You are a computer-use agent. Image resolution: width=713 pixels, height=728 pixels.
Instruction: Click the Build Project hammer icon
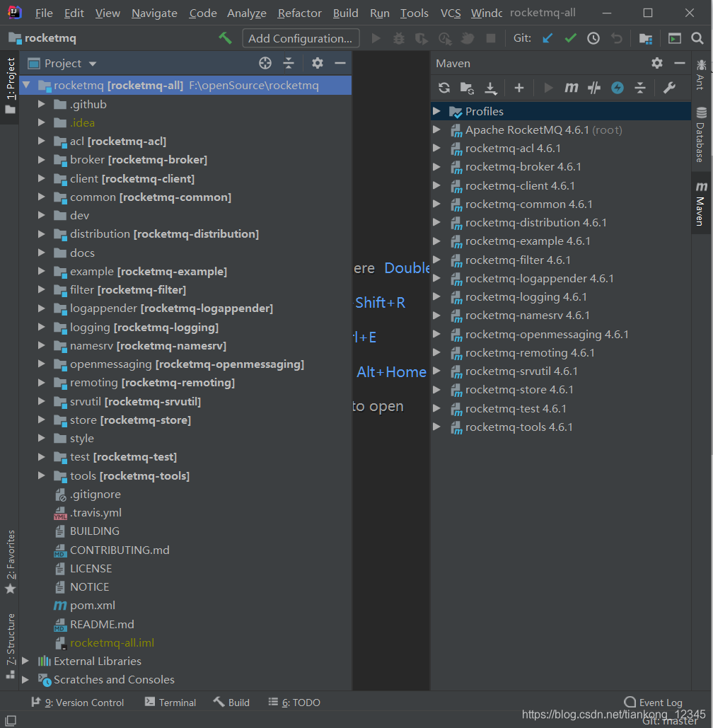225,38
